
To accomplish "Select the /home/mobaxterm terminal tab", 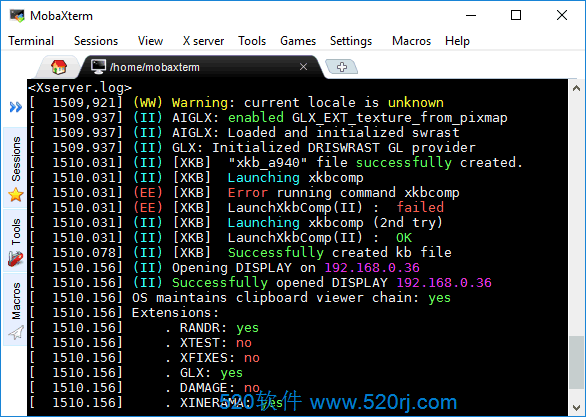I will [202, 67].
